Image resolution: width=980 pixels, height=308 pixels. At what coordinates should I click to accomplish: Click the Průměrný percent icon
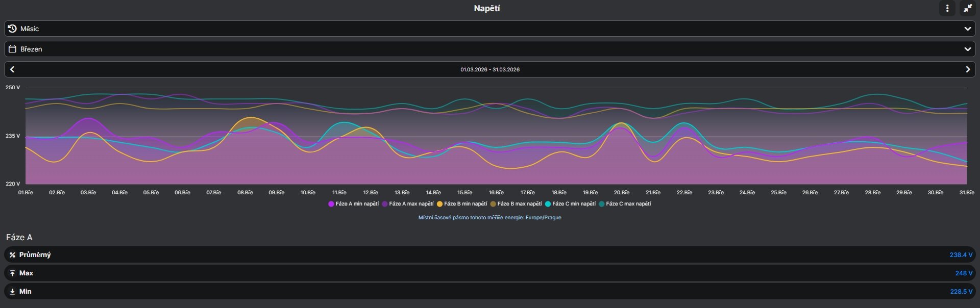(12, 255)
